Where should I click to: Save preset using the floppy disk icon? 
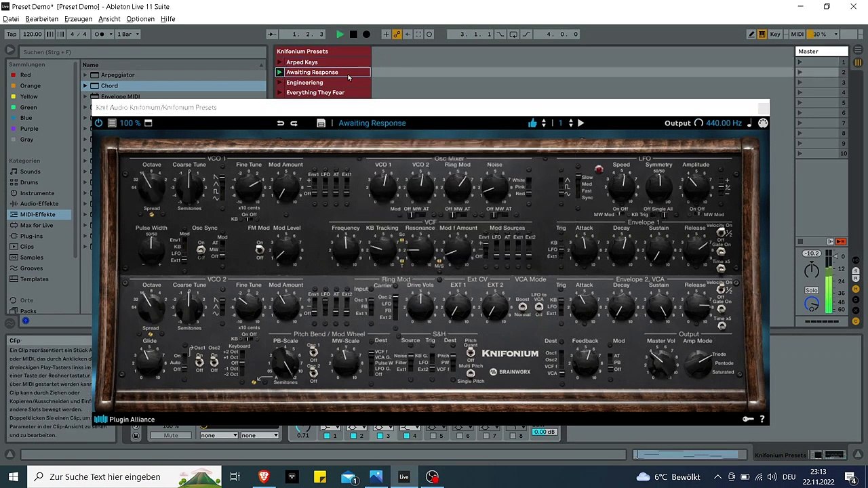(x=321, y=123)
